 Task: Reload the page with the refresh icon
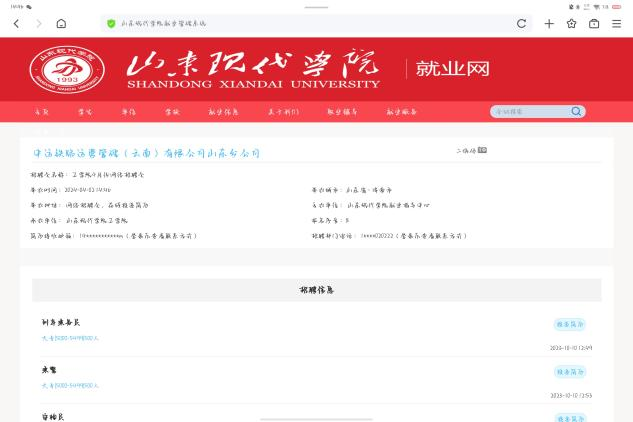click(x=521, y=23)
